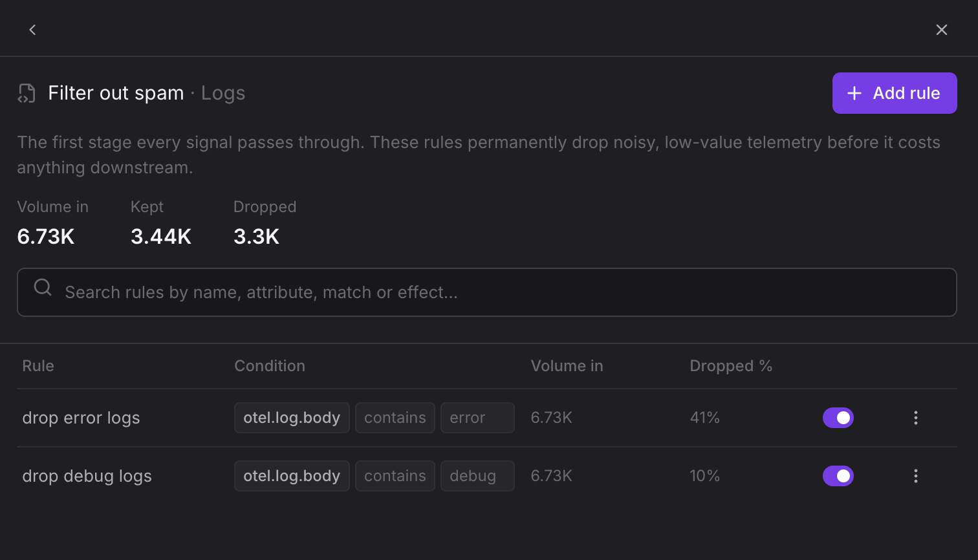Image resolution: width=978 pixels, height=560 pixels.
Task: Select contains operator in debug rule
Action: (395, 476)
